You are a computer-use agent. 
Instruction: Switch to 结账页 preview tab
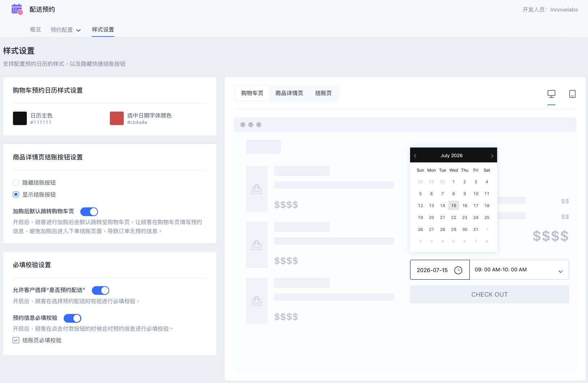click(323, 93)
